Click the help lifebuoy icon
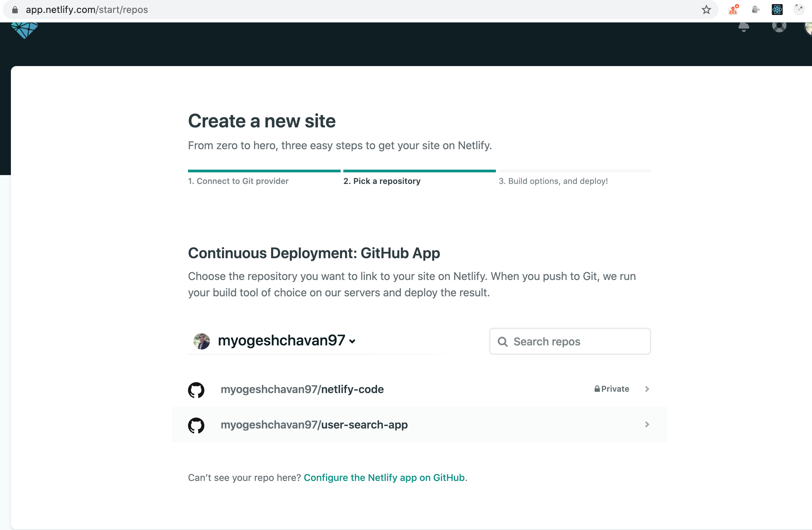 (779, 27)
